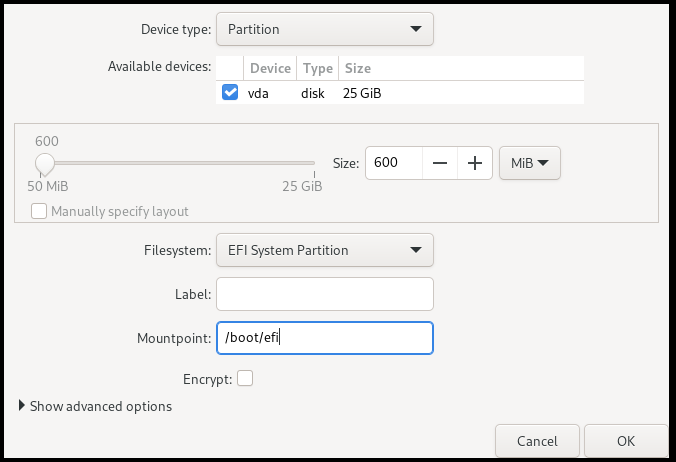Click the Mountpoint field with /boot/efi

[324, 338]
